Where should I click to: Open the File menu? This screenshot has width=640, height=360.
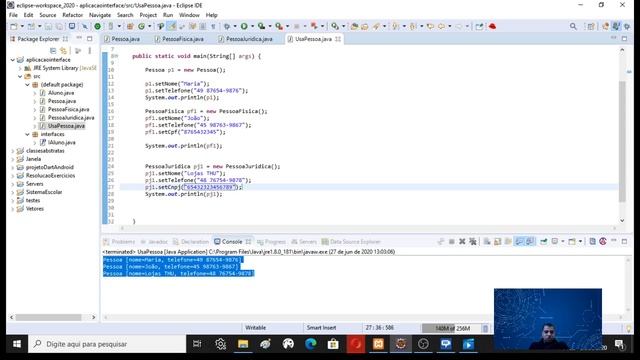tap(13, 15)
